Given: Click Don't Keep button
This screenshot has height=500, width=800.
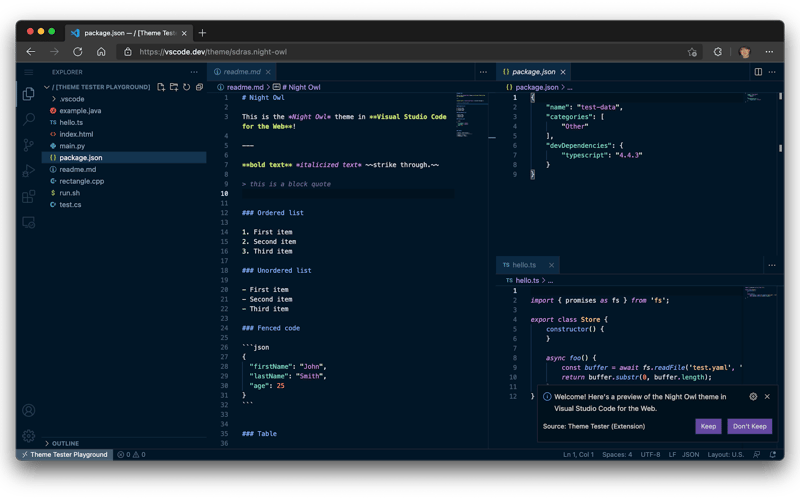Looking at the screenshot, I should pyautogui.click(x=749, y=427).
